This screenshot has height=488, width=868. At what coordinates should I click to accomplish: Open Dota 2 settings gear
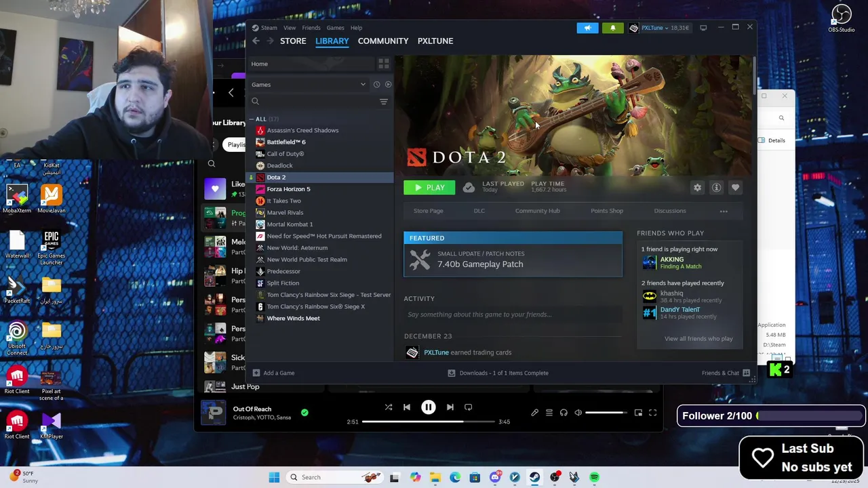697,188
